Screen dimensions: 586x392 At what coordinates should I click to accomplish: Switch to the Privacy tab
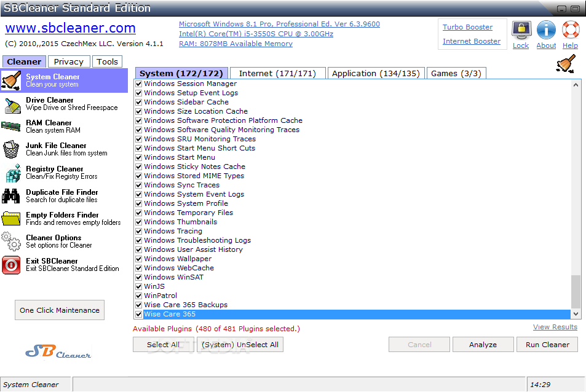tap(68, 61)
